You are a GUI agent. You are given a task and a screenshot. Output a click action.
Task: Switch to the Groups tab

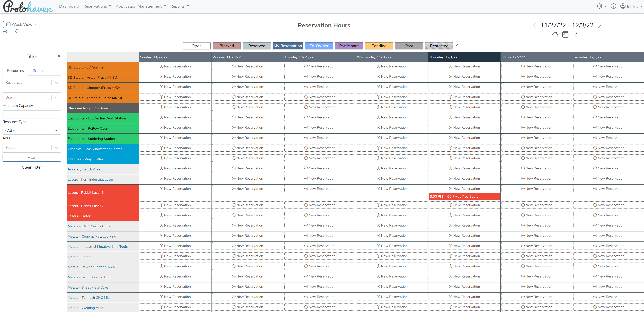coord(38,71)
